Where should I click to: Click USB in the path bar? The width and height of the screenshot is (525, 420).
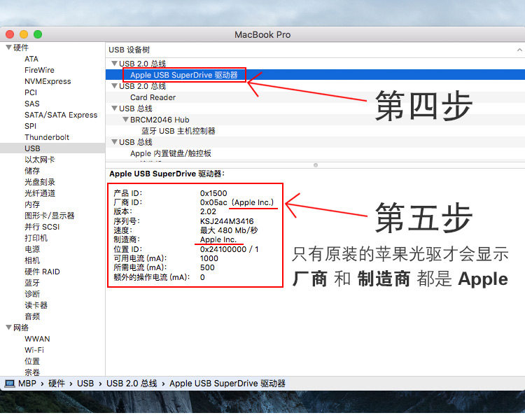pos(85,384)
